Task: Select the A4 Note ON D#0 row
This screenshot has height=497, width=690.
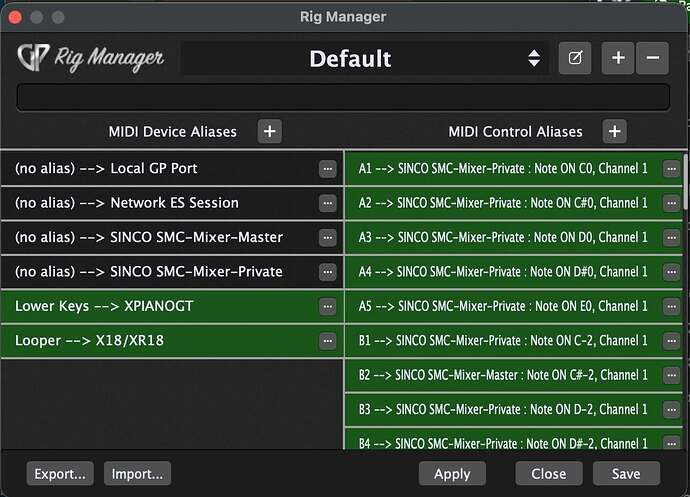Action: (514, 272)
